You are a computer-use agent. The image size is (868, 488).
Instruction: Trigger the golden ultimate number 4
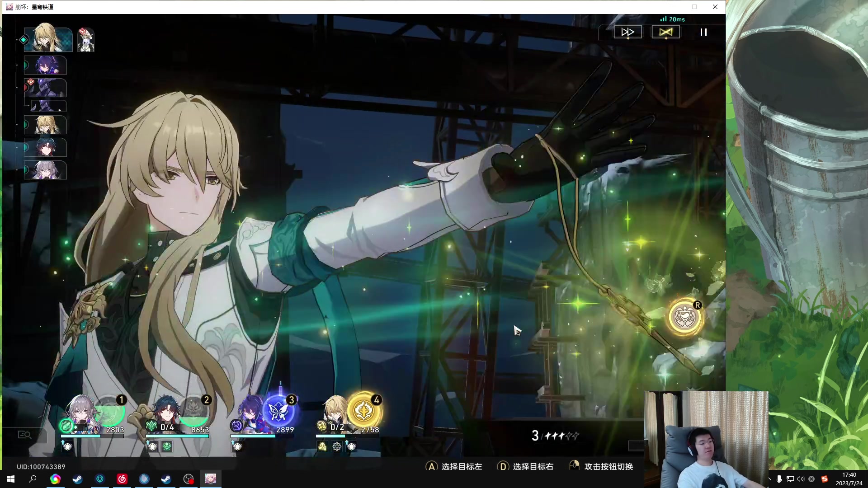364,411
